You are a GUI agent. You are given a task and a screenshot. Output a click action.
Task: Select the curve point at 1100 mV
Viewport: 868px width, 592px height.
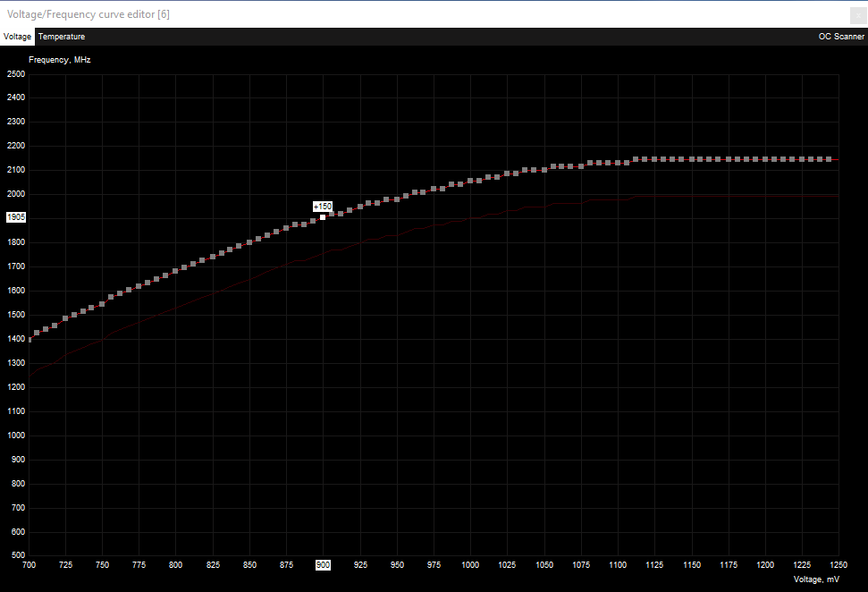pos(617,163)
